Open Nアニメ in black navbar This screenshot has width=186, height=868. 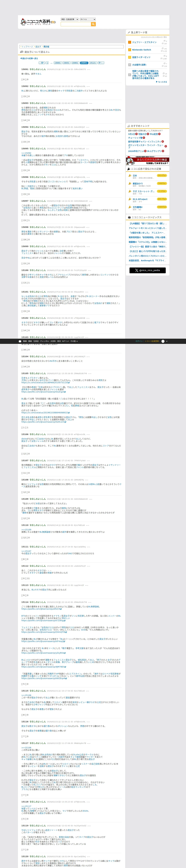65,341
